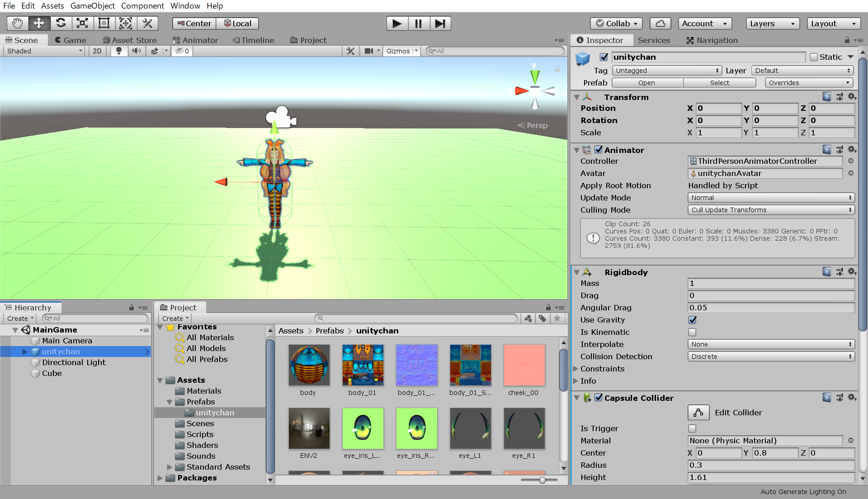Click Prefabs in the breadcrumb path
The width and height of the screenshot is (868, 499).
pyautogui.click(x=330, y=331)
